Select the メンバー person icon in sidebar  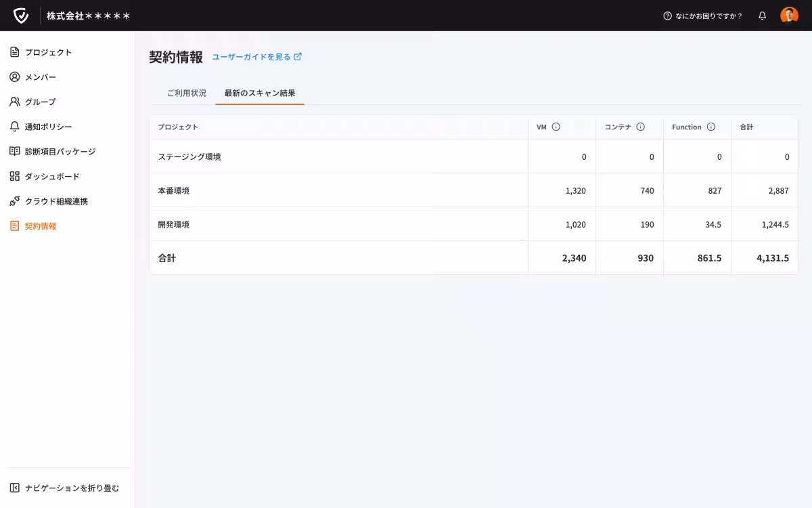[x=14, y=77]
